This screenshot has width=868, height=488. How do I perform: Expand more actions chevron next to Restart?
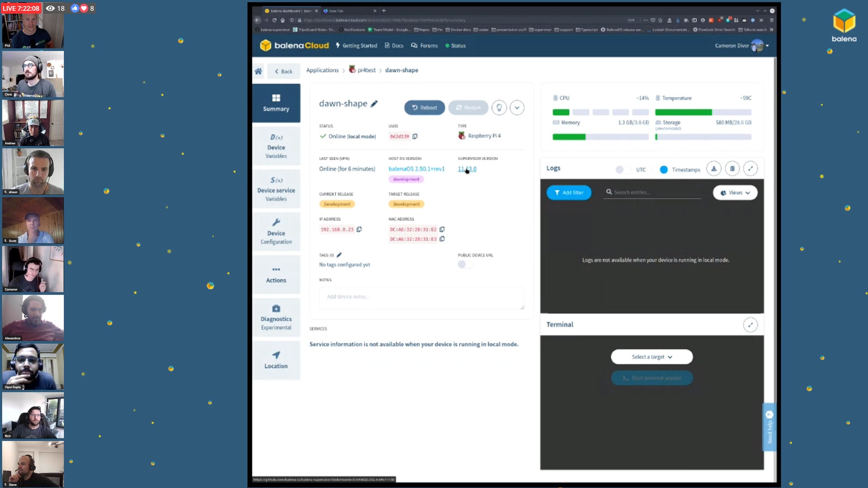click(x=517, y=108)
